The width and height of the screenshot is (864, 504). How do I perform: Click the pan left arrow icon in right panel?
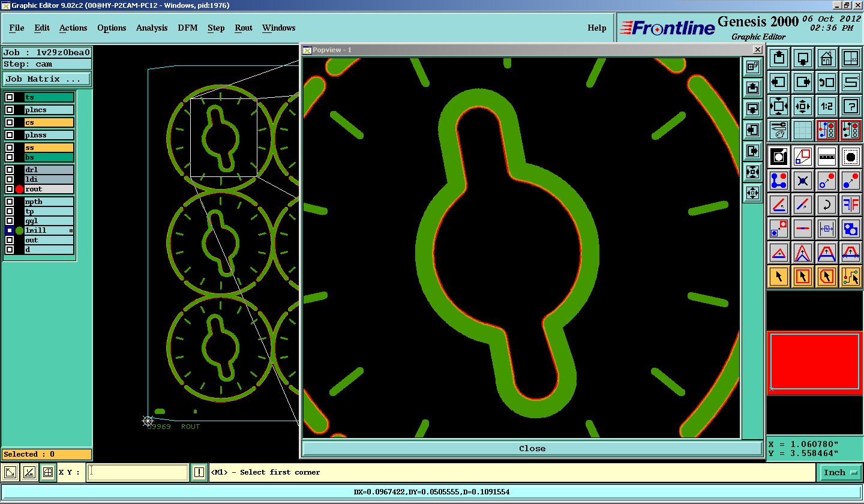779,83
